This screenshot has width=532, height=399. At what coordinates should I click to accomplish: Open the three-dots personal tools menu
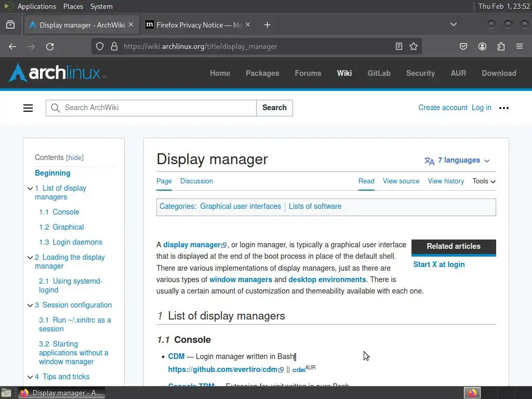point(504,108)
